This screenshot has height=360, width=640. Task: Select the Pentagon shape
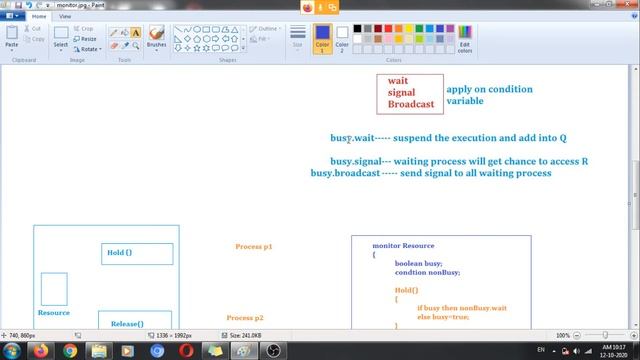tap(197, 39)
